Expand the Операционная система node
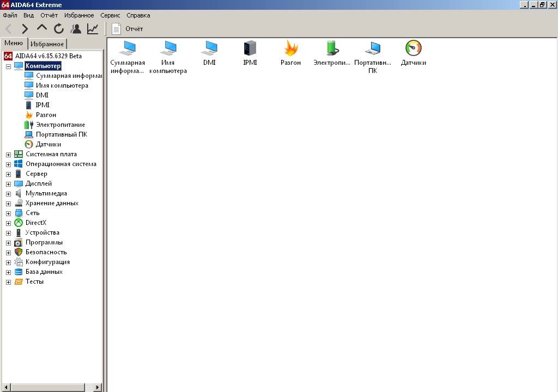 9,165
